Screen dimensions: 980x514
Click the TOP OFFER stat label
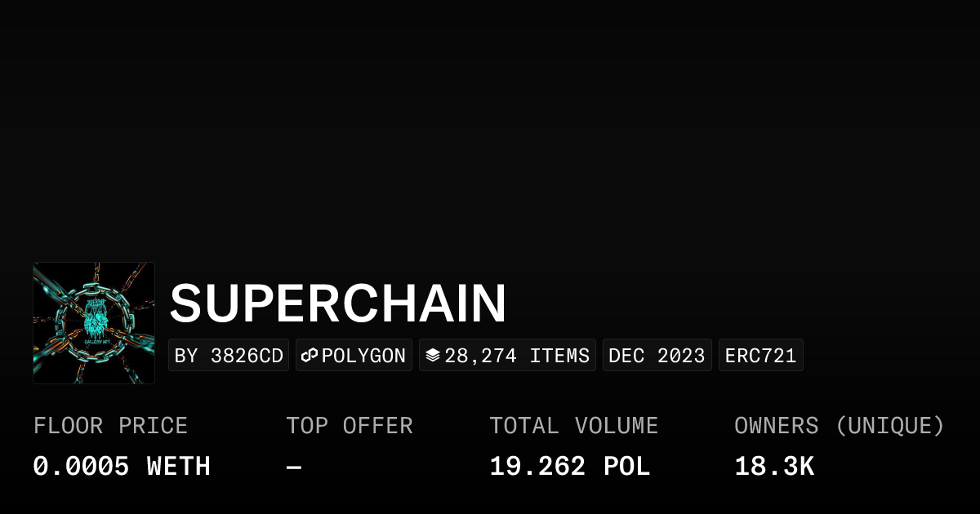pyautogui.click(x=349, y=426)
